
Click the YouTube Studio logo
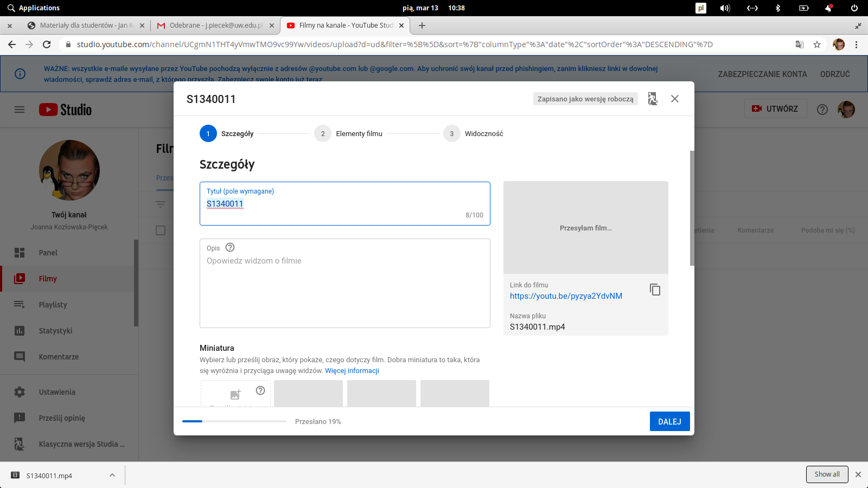[65, 110]
